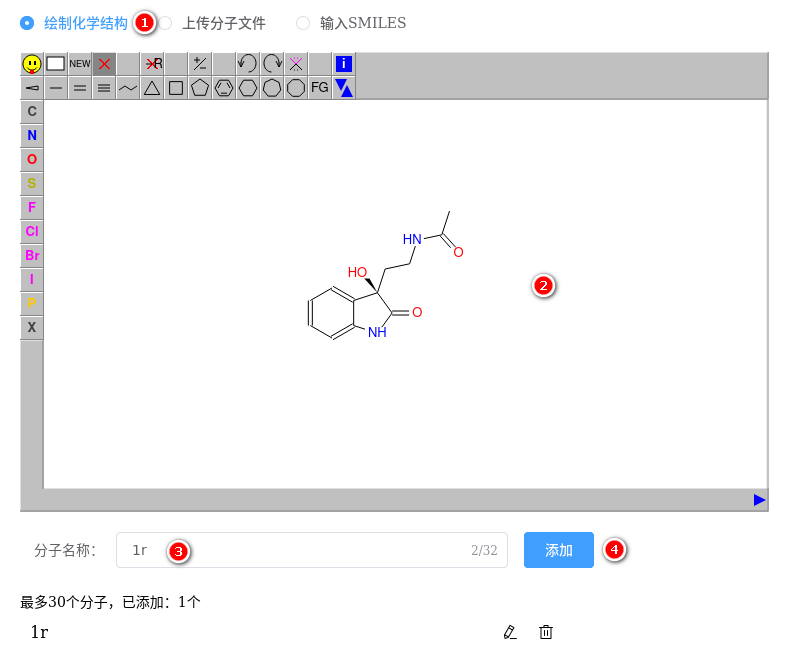791x658 pixels.
Task: Click the HN amide nitrogen in the structure
Action: coord(412,239)
